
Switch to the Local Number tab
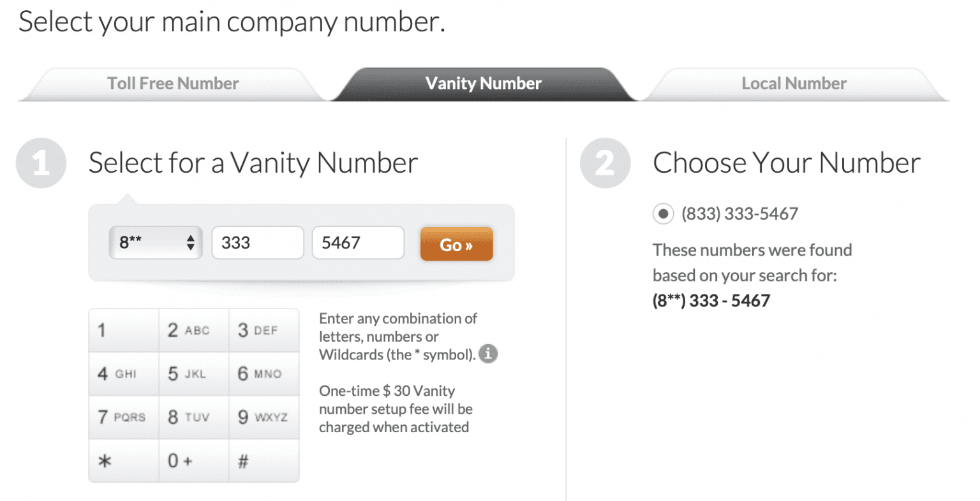pos(793,83)
